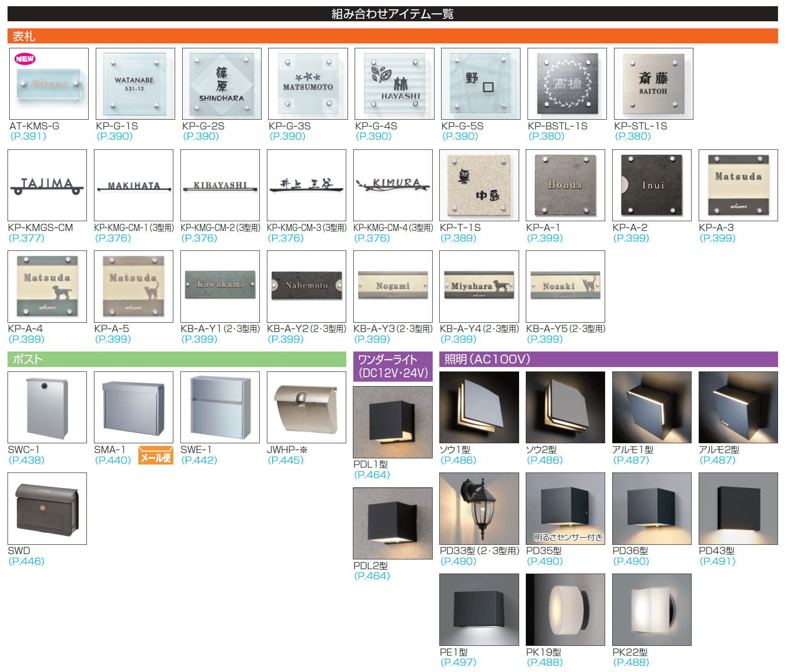Open page link P.491 under PD43型
Screen dimensions: 790x672
click(x=717, y=561)
